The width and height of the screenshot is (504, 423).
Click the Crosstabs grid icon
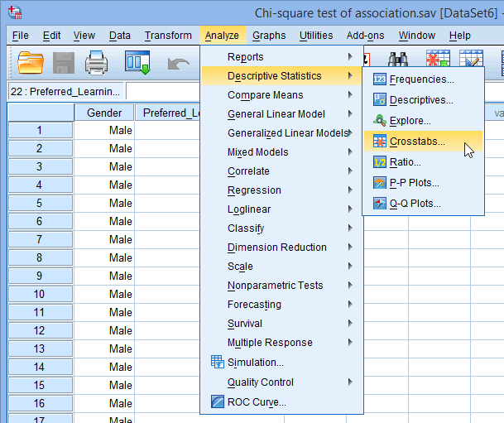tap(380, 141)
